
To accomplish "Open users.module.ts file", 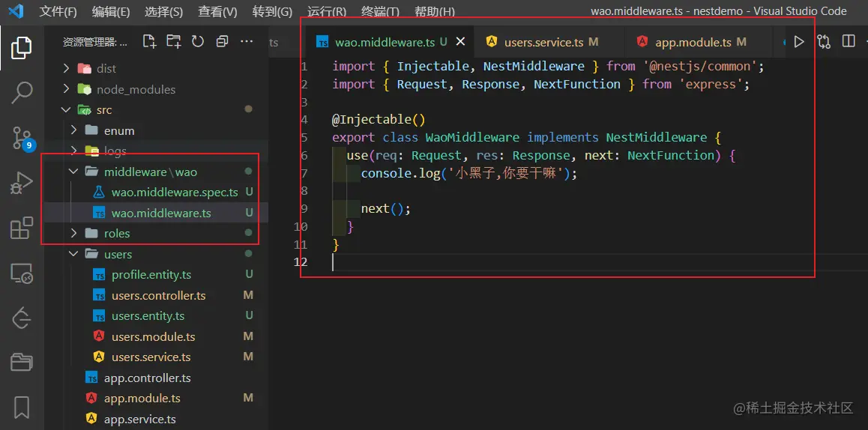I will (x=154, y=337).
